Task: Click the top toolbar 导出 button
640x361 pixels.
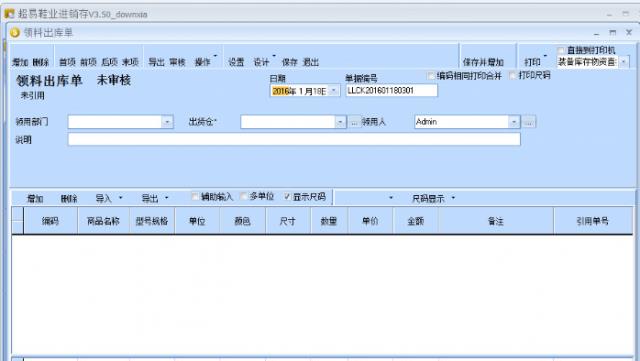Action: coord(156,62)
